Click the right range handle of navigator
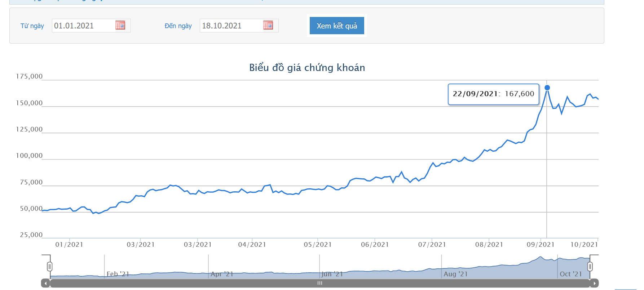 click(590, 267)
